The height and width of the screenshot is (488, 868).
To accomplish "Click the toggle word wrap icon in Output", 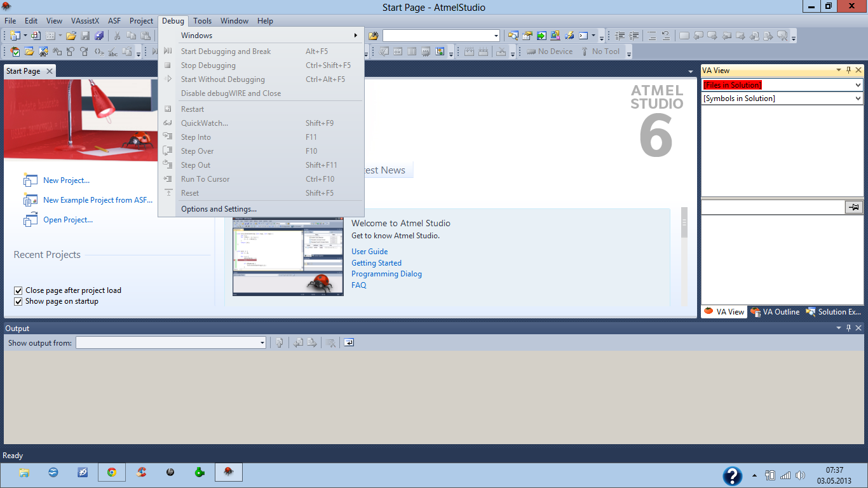I will (x=349, y=342).
